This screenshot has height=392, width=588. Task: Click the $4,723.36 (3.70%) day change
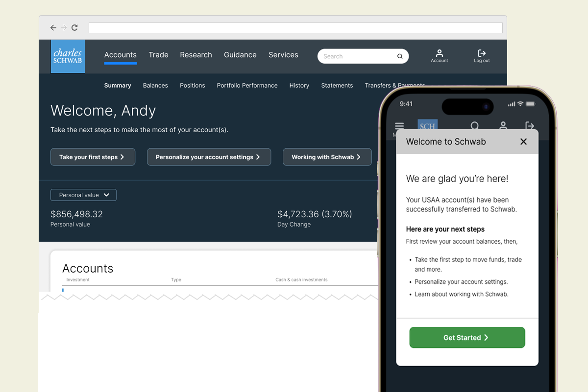tap(315, 214)
